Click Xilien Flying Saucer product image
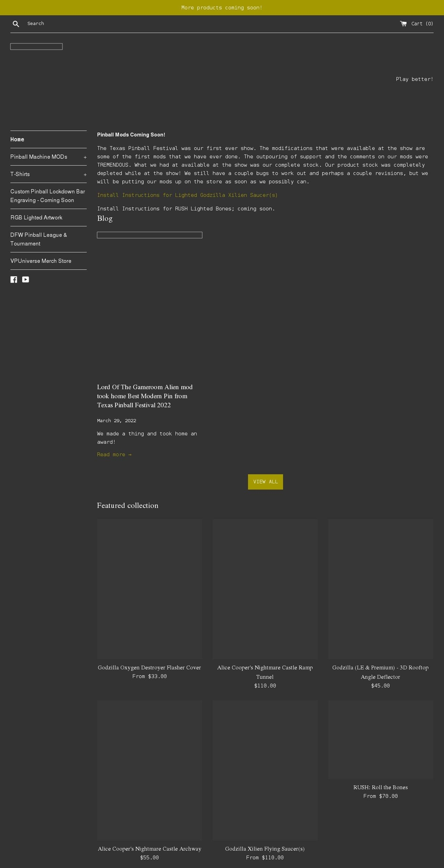This screenshot has width=444, height=868. point(265,771)
